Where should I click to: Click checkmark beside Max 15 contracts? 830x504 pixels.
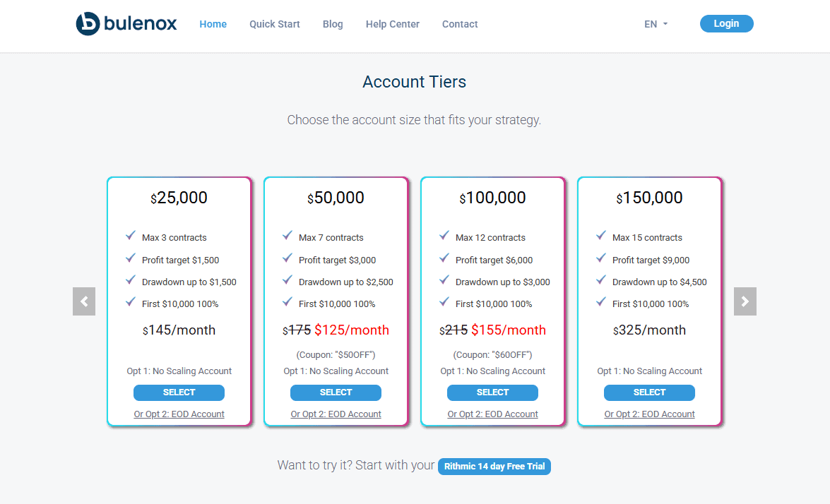(x=601, y=236)
